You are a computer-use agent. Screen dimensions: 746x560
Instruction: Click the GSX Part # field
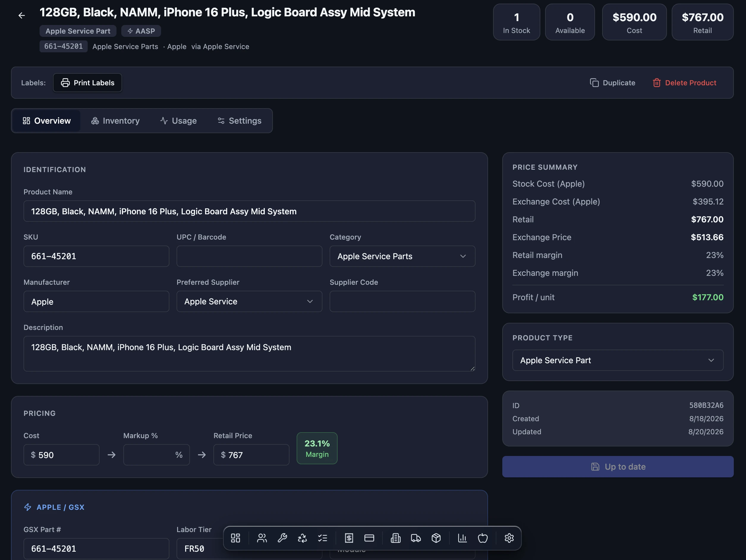(x=96, y=549)
